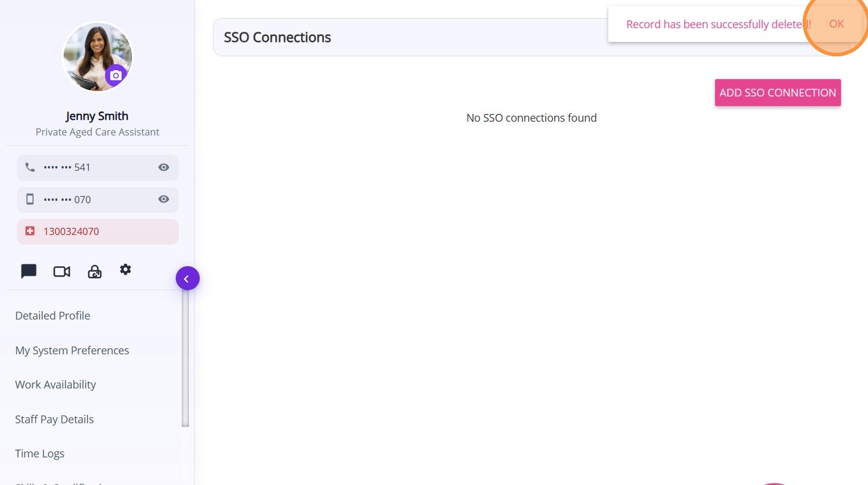Navigate to Time Logs
The width and height of the screenshot is (868, 485).
[40, 453]
